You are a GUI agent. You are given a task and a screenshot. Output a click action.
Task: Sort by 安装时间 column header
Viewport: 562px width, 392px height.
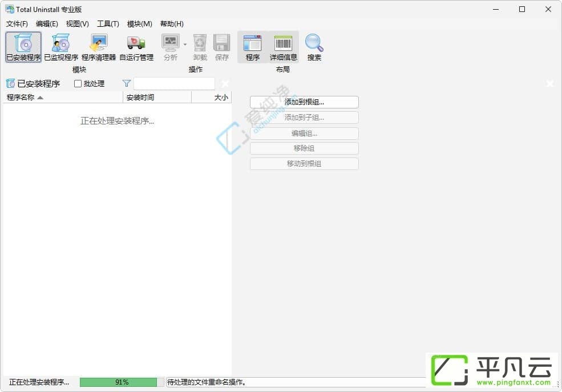[157, 97]
